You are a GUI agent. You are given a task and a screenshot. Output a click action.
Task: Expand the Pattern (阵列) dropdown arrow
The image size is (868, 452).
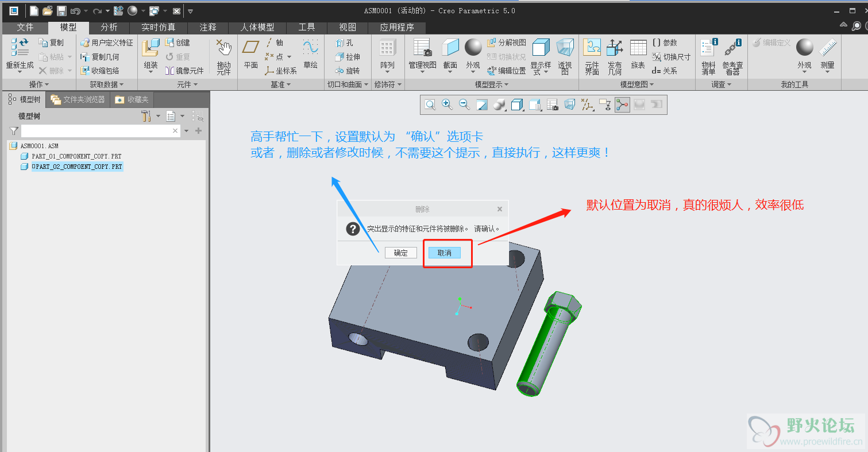pyautogui.click(x=388, y=72)
